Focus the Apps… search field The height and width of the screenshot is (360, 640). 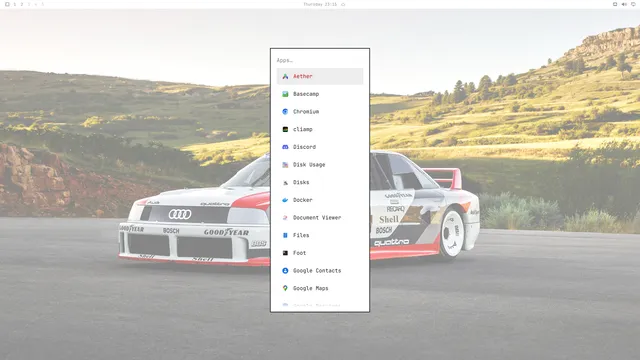320,60
